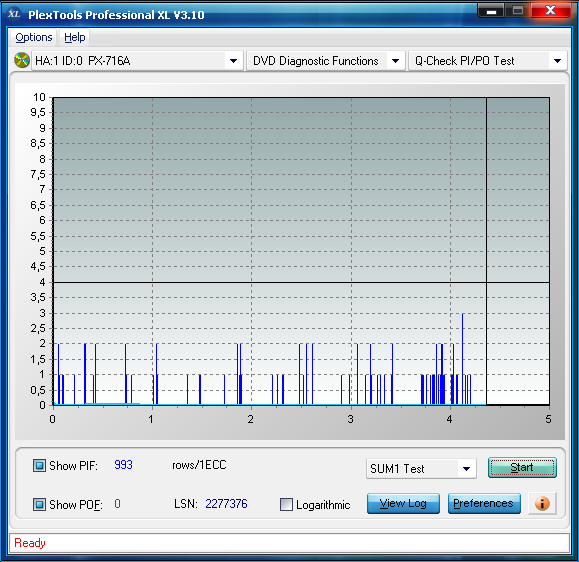Click the POF value 0

click(x=117, y=504)
